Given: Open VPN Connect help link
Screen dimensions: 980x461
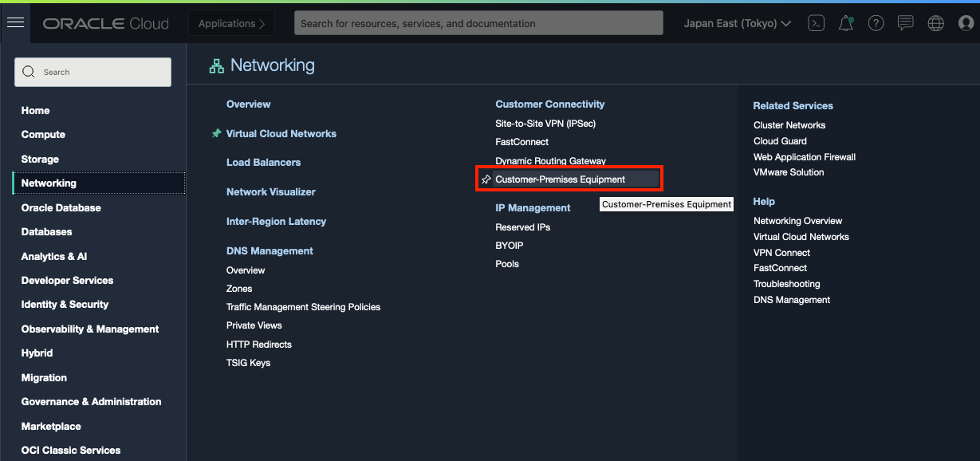Looking at the screenshot, I should click(781, 253).
